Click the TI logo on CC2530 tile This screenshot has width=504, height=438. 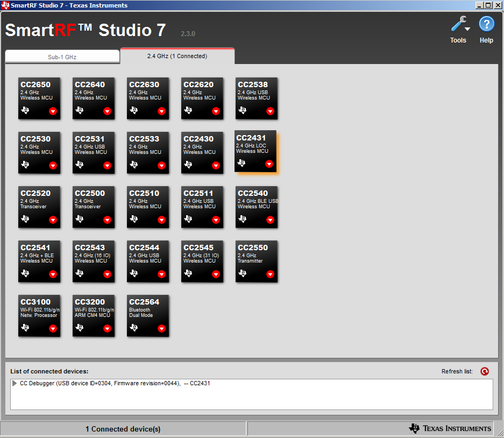coord(25,165)
